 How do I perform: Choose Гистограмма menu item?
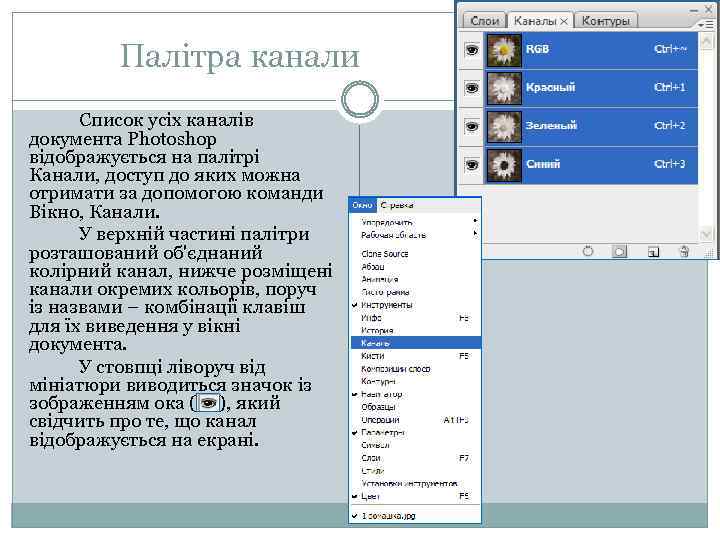(415, 292)
